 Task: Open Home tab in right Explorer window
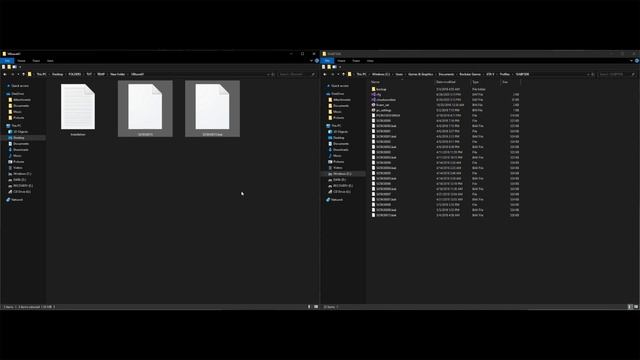click(x=341, y=61)
